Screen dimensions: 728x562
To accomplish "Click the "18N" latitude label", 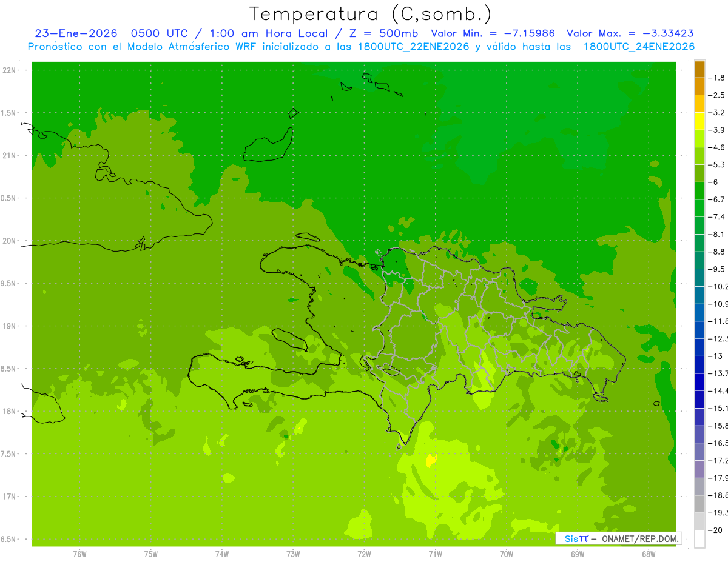I will [x=9, y=411].
